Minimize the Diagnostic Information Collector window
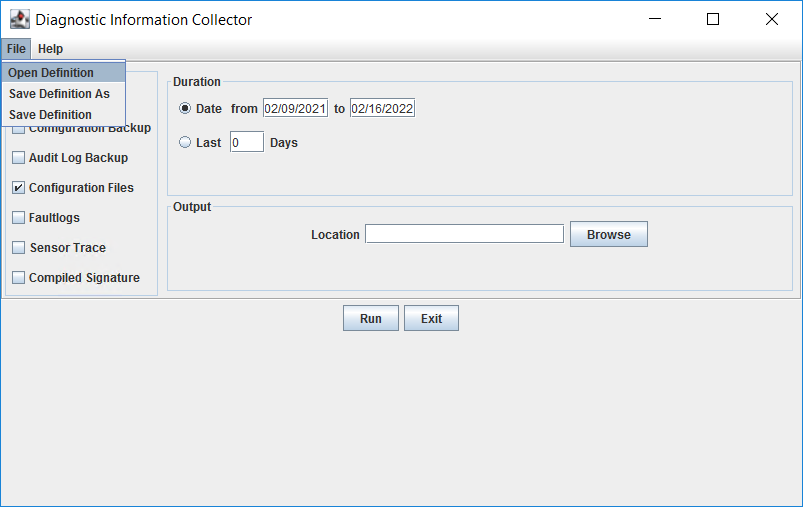Image resolution: width=803 pixels, height=507 pixels. pyautogui.click(x=655, y=19)
